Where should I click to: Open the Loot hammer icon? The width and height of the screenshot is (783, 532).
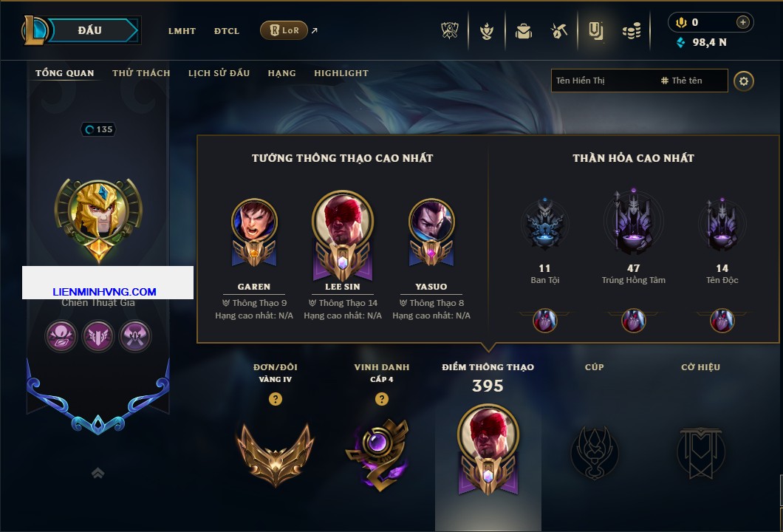click(x=559, y=31)
